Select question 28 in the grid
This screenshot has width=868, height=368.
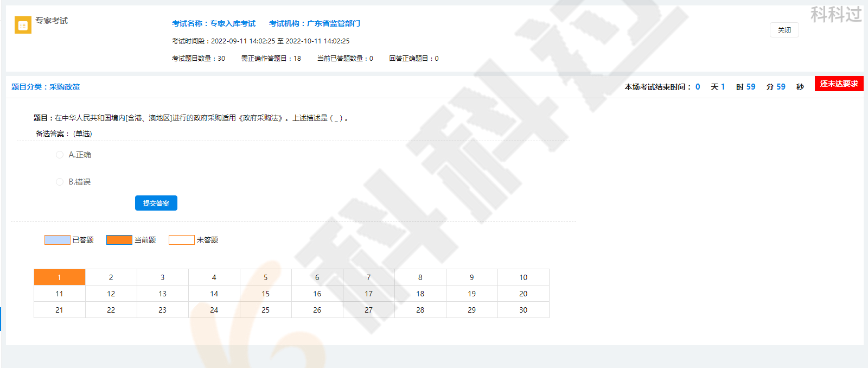(x=420, y=310)
